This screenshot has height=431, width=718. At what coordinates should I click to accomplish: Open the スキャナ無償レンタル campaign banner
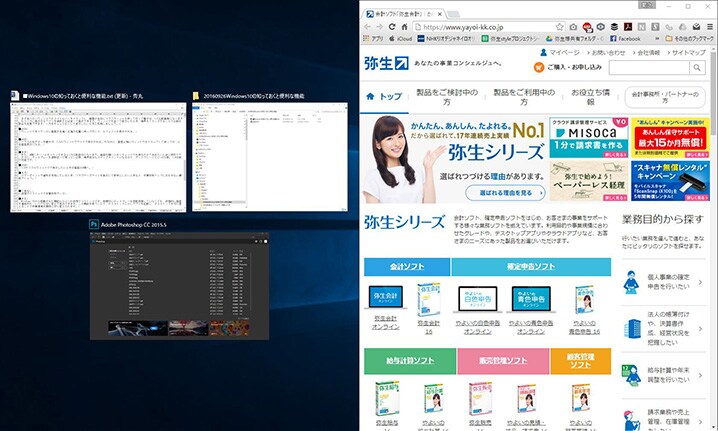pos(670,180)
